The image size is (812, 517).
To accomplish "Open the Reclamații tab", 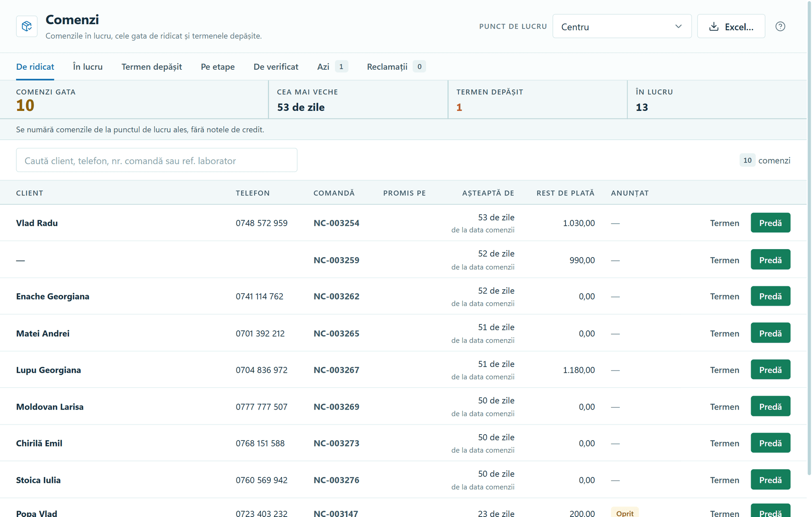I will click(396, 67).
